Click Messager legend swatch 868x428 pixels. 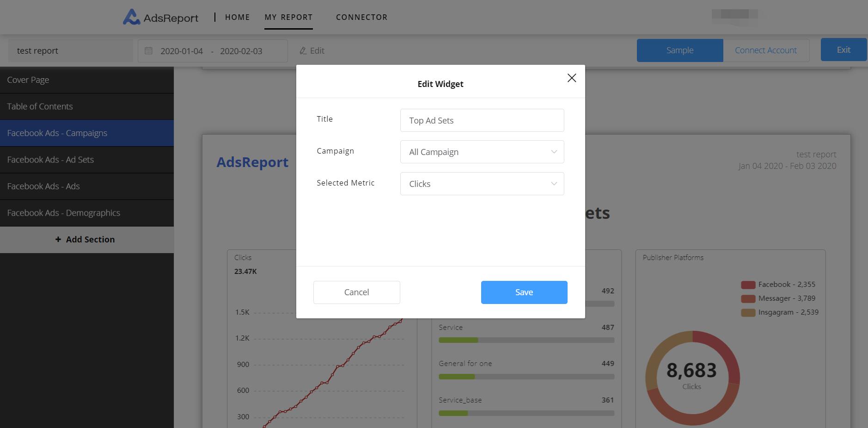click(748, 299)
